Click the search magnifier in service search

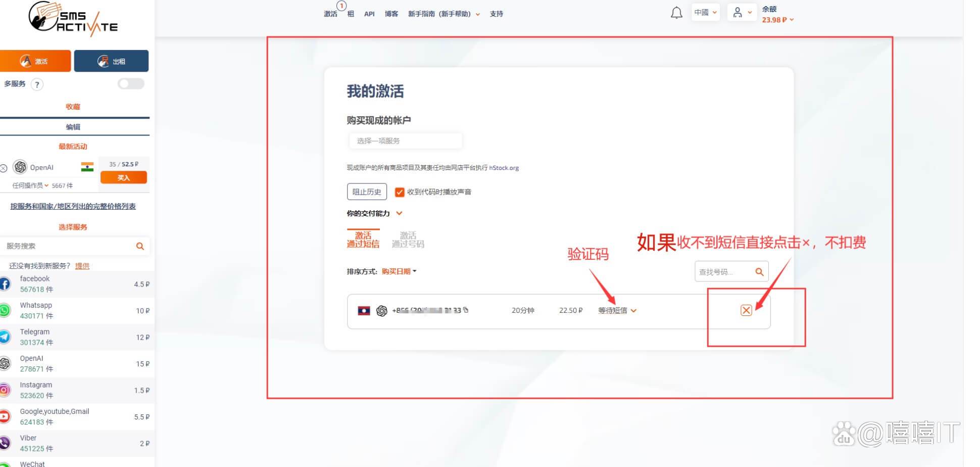(x=140, y=246)
